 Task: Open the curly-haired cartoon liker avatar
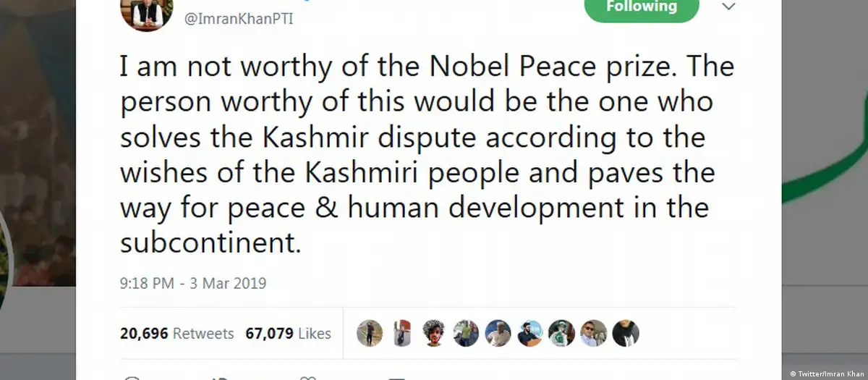tap(433, 333)
